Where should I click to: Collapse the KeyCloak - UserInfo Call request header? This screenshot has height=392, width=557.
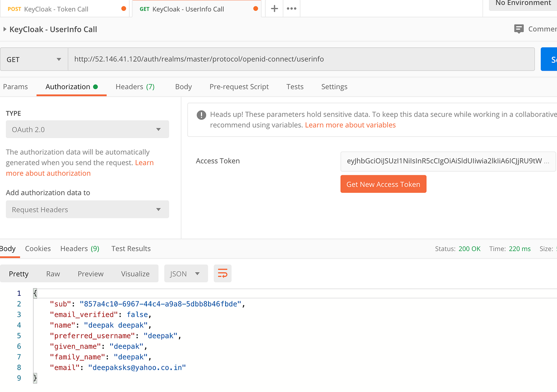tap(4, 29)
